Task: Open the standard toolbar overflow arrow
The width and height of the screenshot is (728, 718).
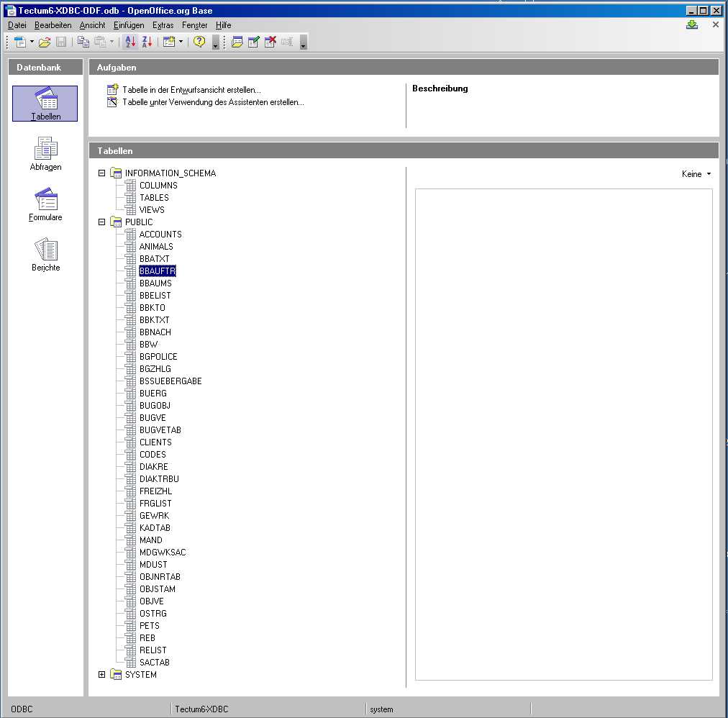Action: pos(215,42)
